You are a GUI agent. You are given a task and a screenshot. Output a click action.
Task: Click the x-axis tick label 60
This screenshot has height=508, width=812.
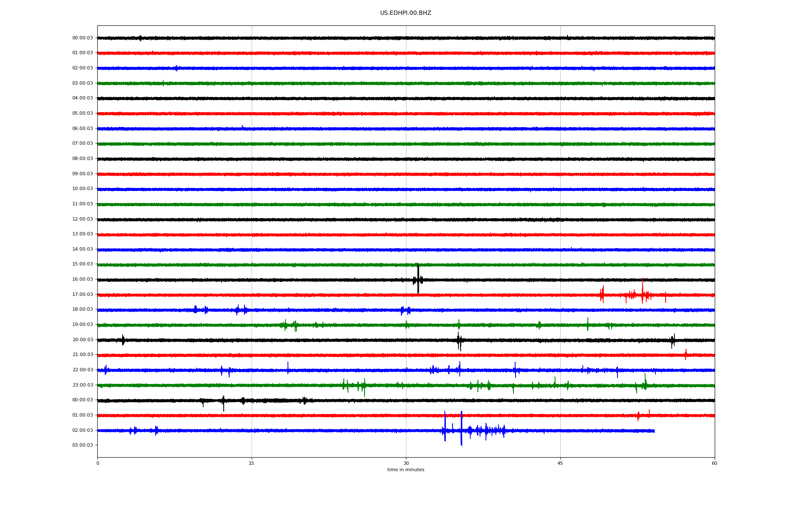[x=714, y=463]
